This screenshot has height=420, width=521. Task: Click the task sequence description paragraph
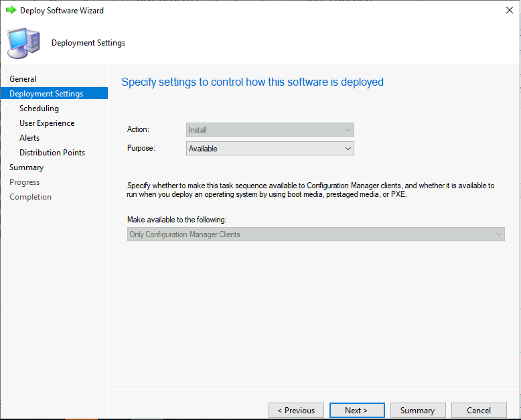click(x=311, y=190)
